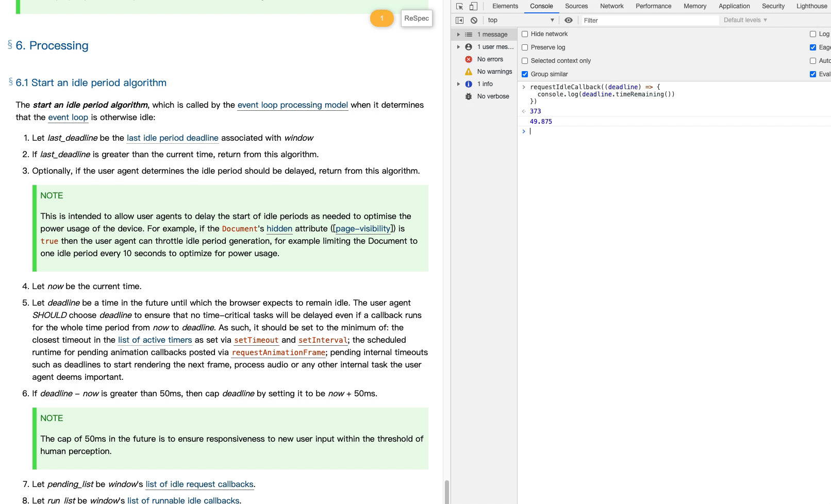Image resolution: width=831 pixels, height=504 pixels.
Task: Toggle the device toolbar icon
Action: [x=473, y=6]
